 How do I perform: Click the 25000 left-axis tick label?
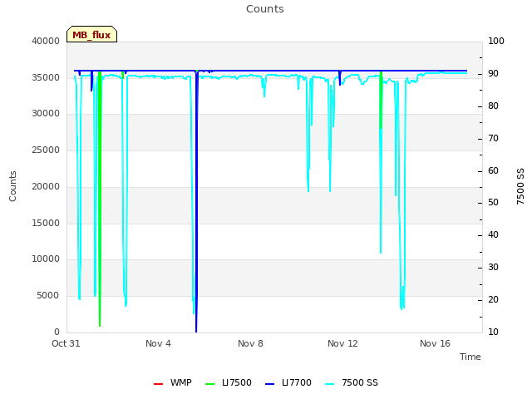[x=46, y=150]
